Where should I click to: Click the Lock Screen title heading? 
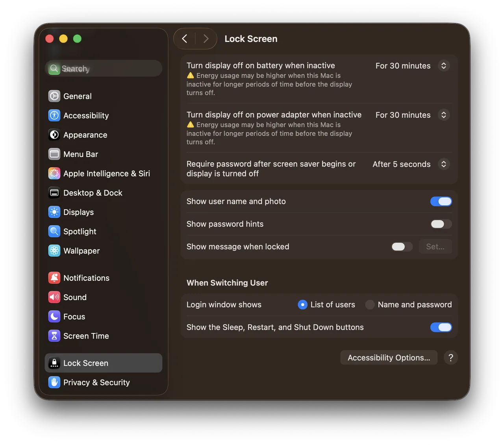251,39
